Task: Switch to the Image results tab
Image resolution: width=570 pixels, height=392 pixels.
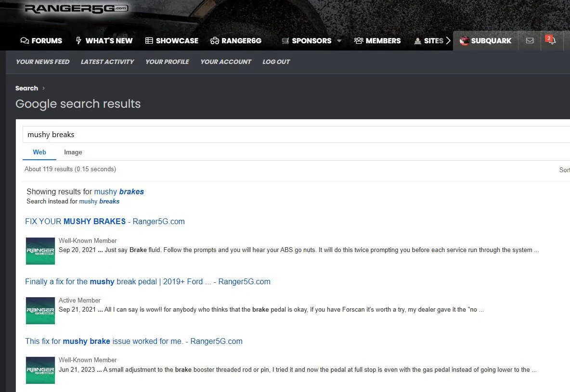Action: 73,152
